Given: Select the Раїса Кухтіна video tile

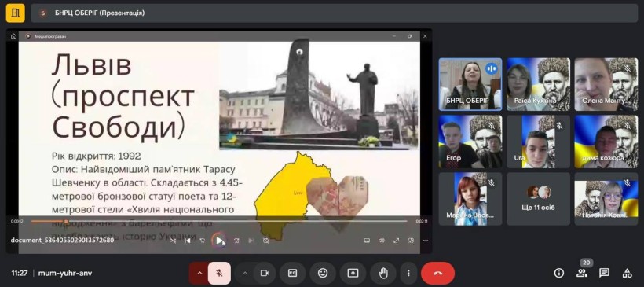Looking at the screenshot, I should tap(539, 84).
